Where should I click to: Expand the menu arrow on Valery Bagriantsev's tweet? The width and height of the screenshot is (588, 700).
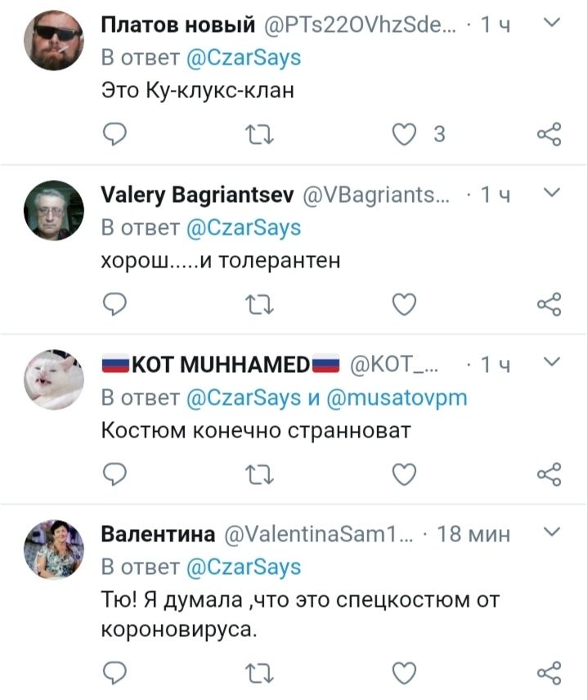coord(551,193)
